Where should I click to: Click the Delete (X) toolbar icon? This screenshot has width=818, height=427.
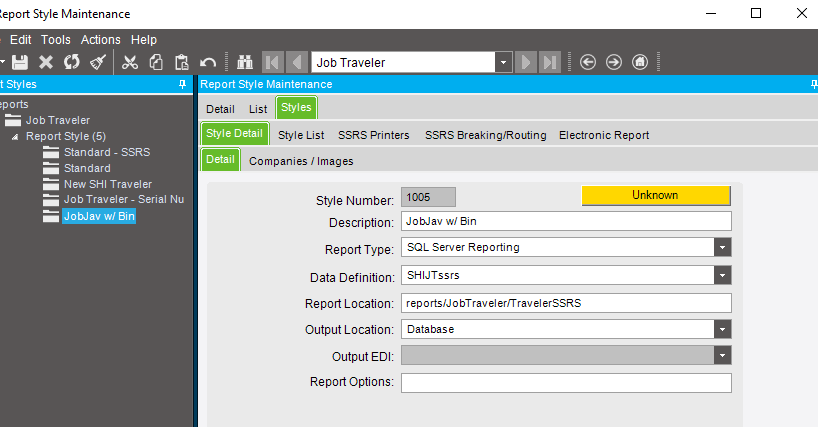(46, 62)
